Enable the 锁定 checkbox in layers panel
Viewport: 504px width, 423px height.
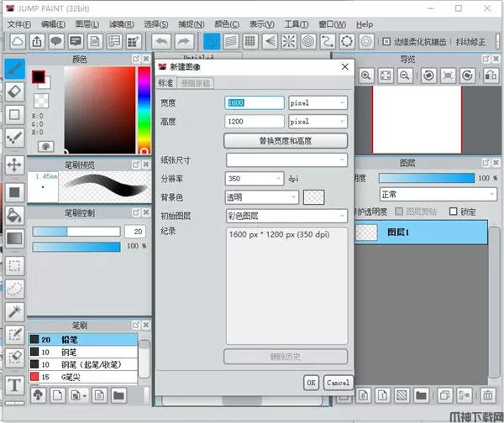[454, 211]
